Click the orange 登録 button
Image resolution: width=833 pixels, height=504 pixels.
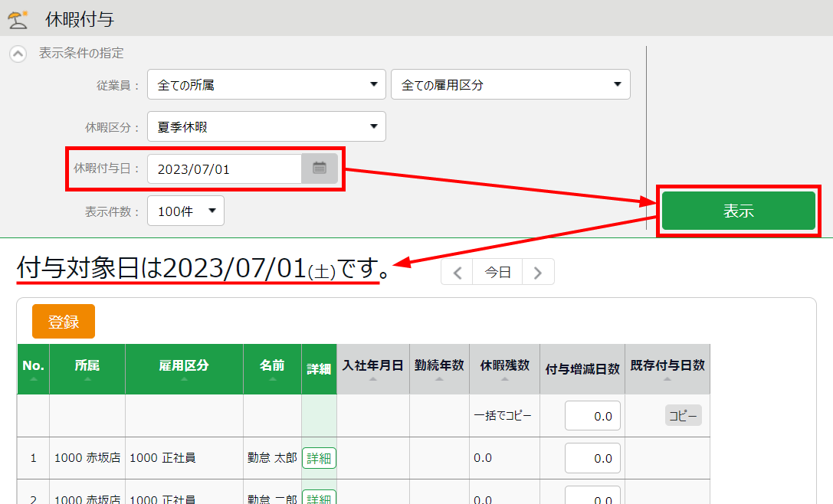coord(64,322)
